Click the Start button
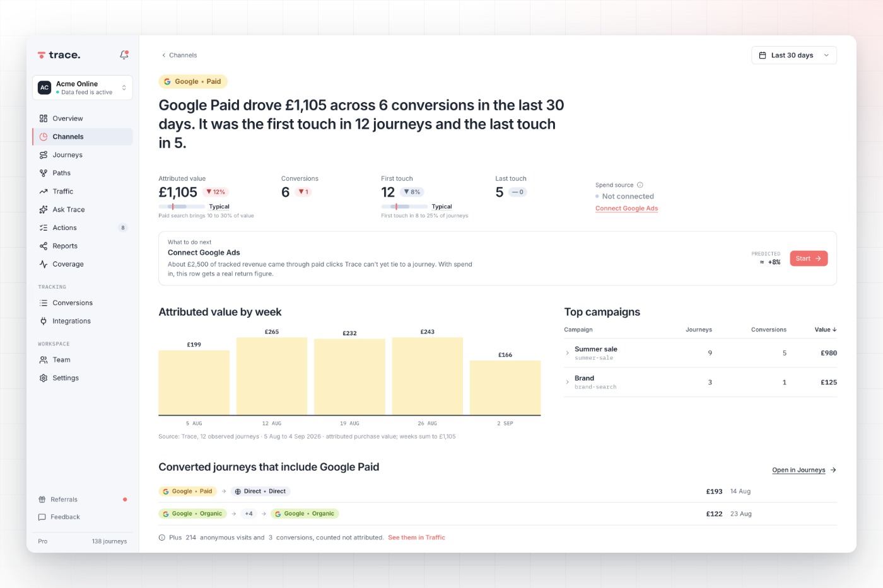The width and height of the screenshot is (883, 588). pyautogui.click(x=809, y=258)
